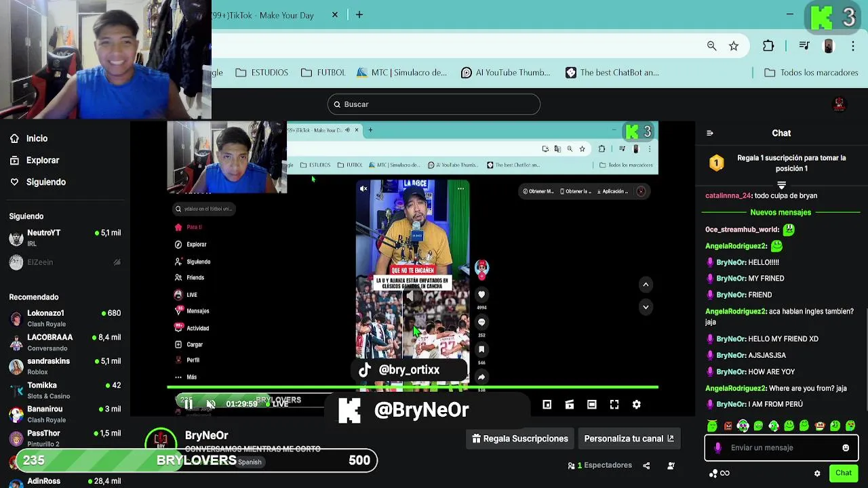Send message with the green Chat button
Screen dimensions: 868x488
pyautogui.click(x=844, y=473)
